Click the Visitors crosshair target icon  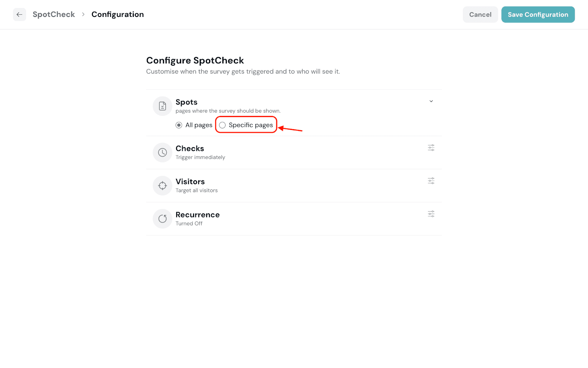pyautogui.click(x=162, y=185)
